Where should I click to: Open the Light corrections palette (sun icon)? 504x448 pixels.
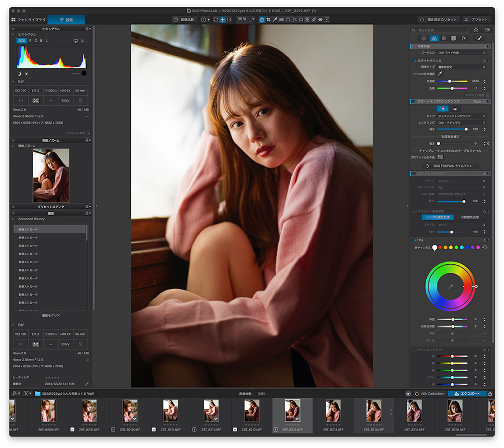424,38
